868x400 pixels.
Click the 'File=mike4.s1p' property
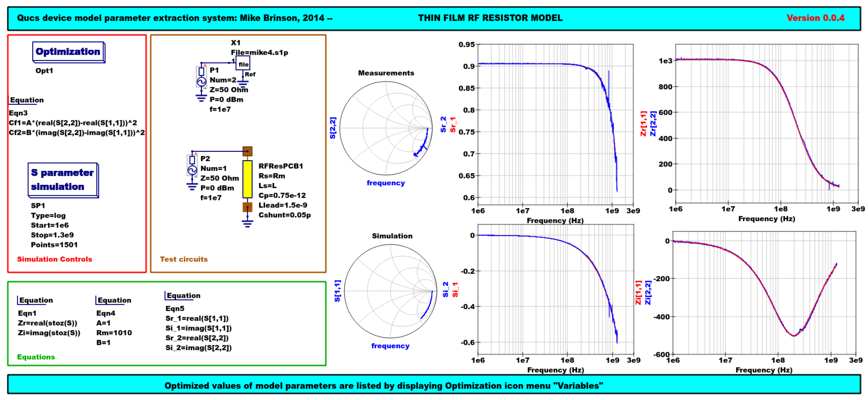tap(260, 53)
